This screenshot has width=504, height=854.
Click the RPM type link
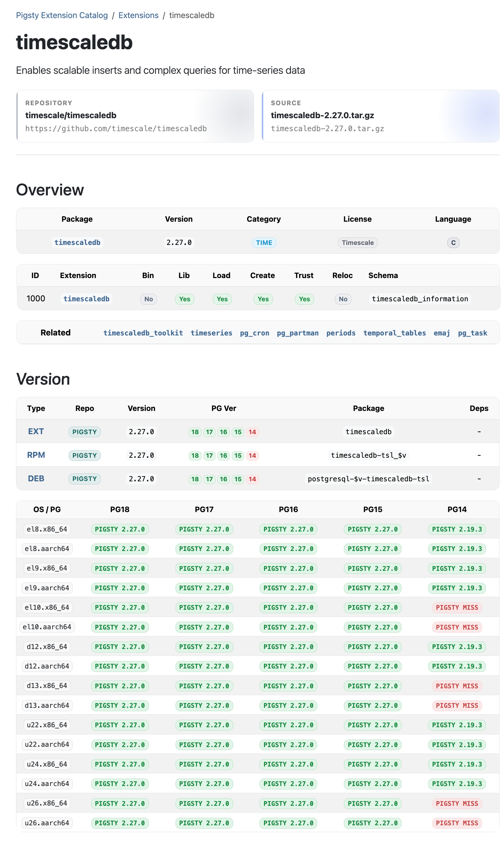coord(36,455)
